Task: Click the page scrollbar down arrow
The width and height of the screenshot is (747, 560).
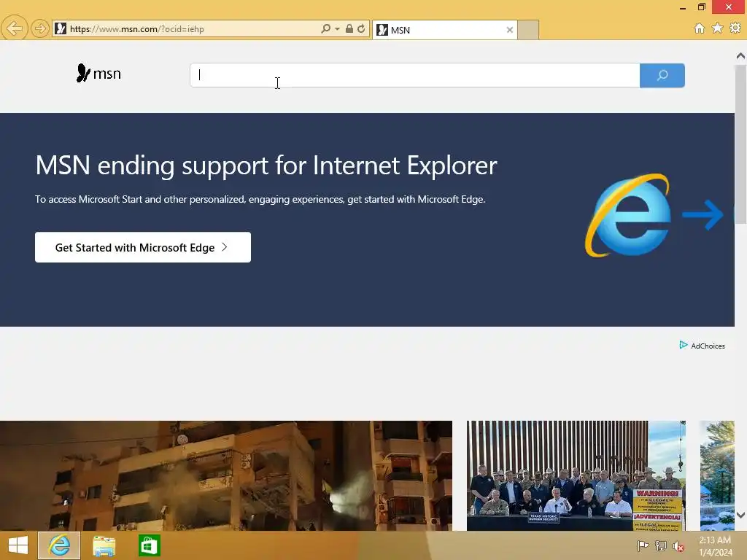Action: (x=740, y=515)
